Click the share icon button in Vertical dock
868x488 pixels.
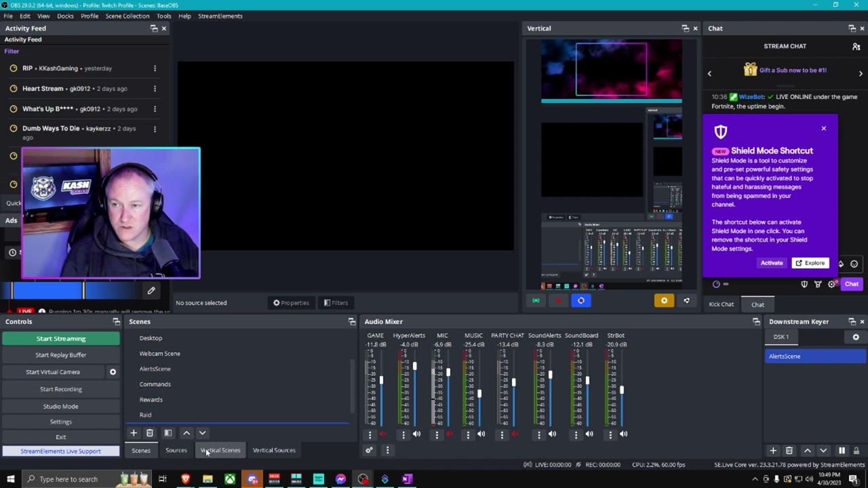pyautogui.click(x=686, y=301)
